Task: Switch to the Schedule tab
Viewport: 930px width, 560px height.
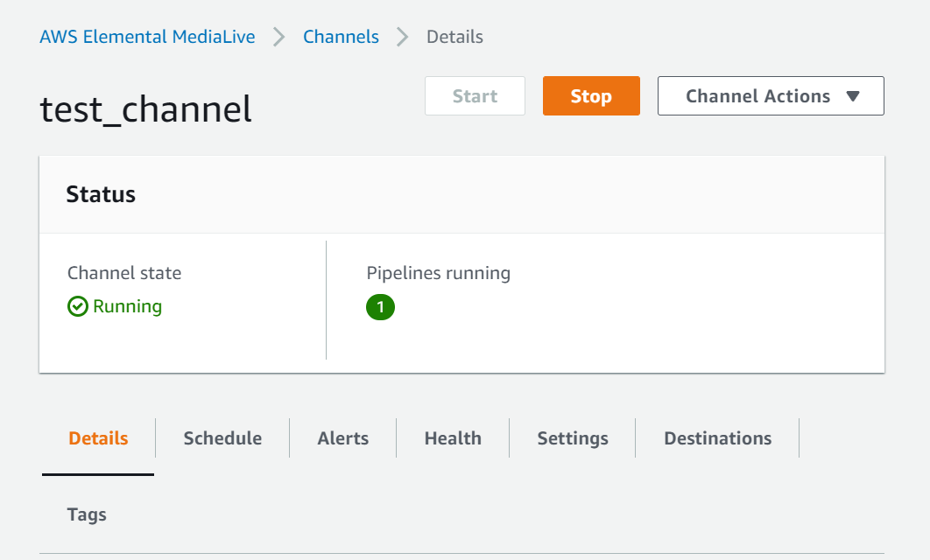Action: point(222,438)
